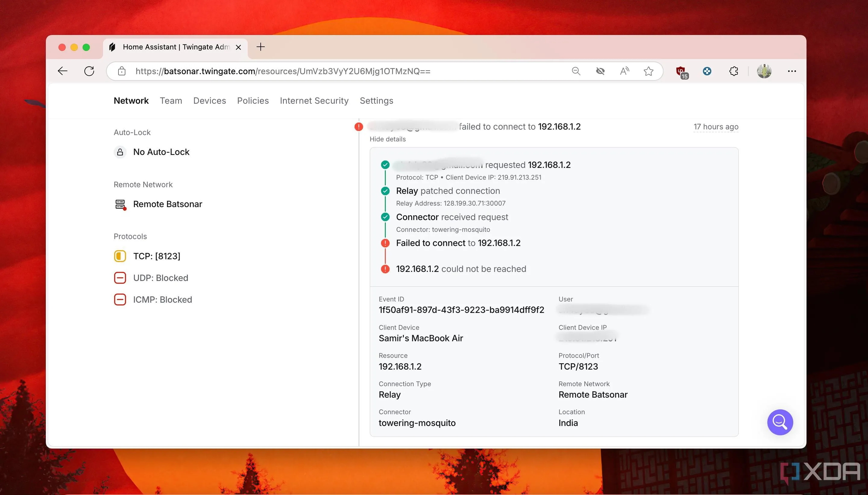Screen dimensions: 868x495
Task: Open the Settings section
Action: [376, 101]
